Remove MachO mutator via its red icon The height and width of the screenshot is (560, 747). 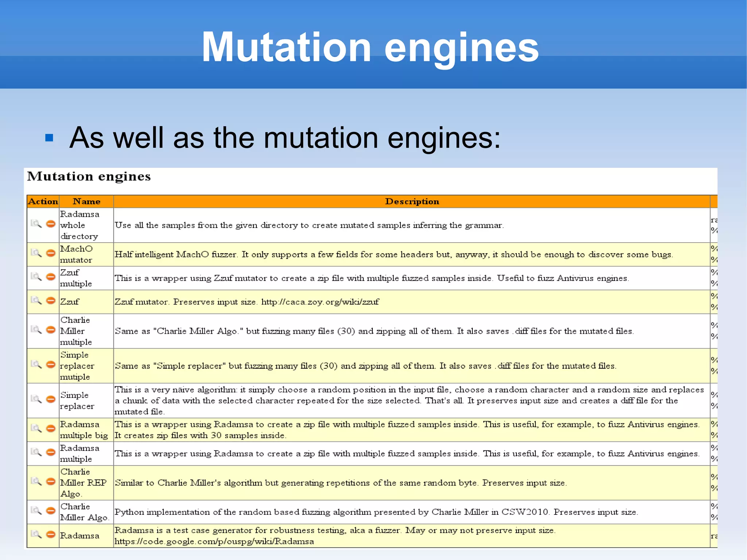[x=51, y=253]
